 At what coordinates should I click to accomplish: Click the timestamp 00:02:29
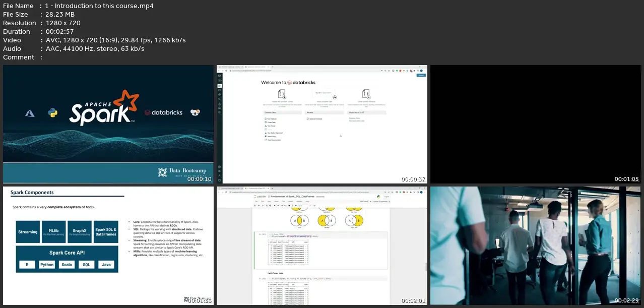pyautogui.click(x=626, y=300)
